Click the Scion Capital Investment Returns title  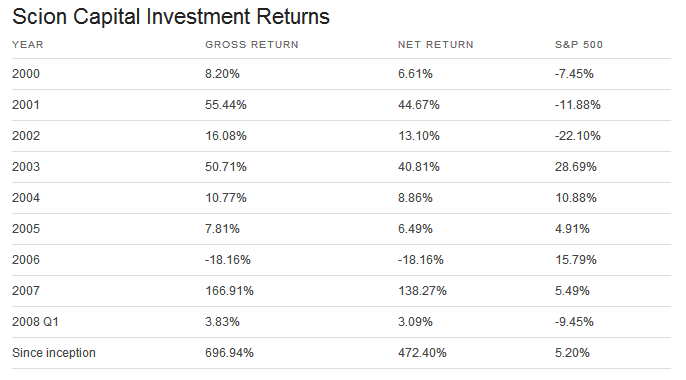pos(171,17)
